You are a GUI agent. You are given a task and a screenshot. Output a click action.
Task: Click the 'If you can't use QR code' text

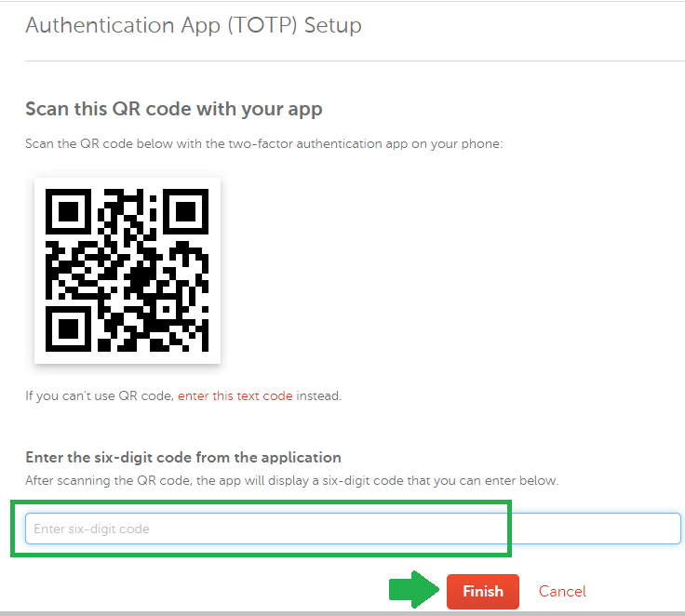100,395
